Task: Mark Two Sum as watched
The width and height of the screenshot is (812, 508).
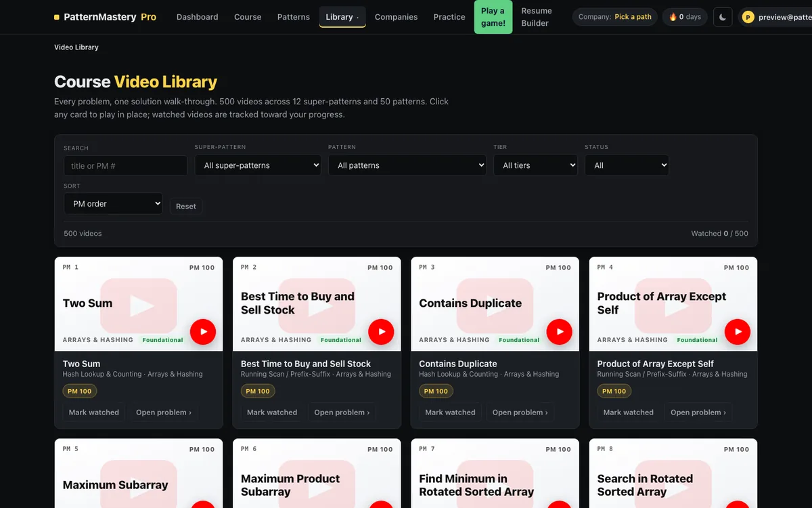Action: coord(94,412)
